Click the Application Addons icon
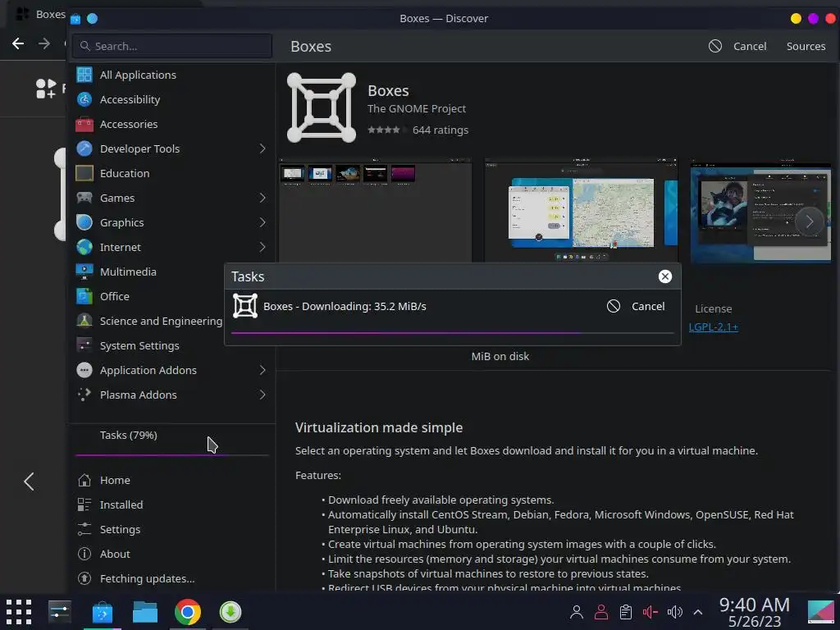The width and height of the screenshot is (840, 630). coord(84,370)
